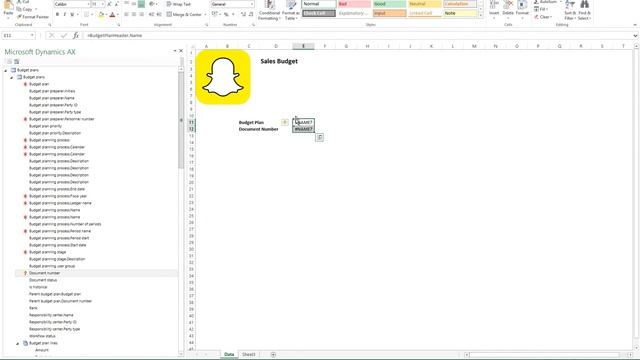Select Document status field in tree
Image resolution: width=640 pixels, height=360 pixels.
pos(43,280)
